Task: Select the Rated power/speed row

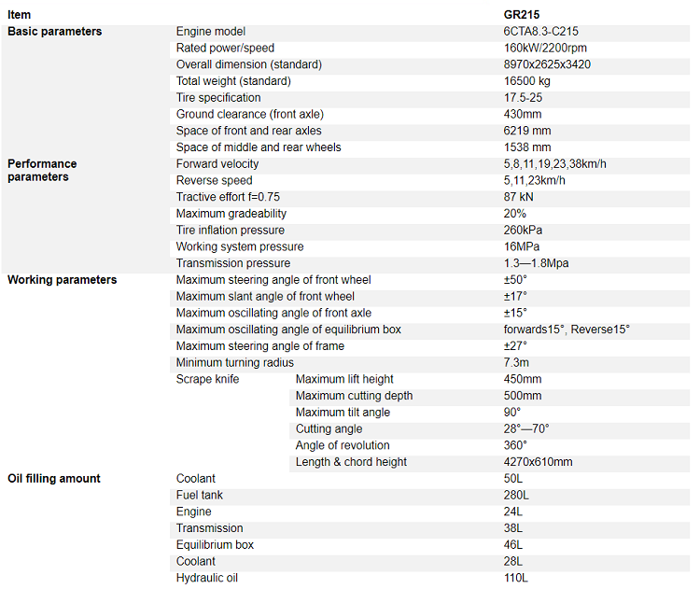Action: click(429, 48)
